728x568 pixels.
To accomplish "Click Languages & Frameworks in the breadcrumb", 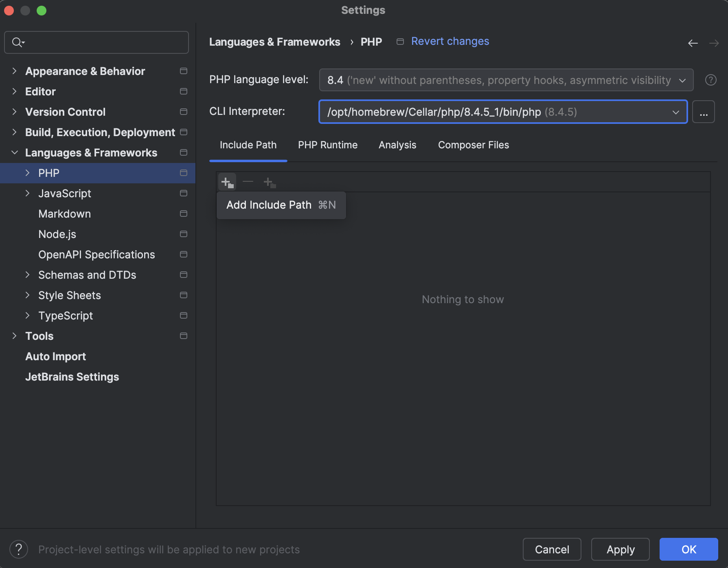I will 274,42.
